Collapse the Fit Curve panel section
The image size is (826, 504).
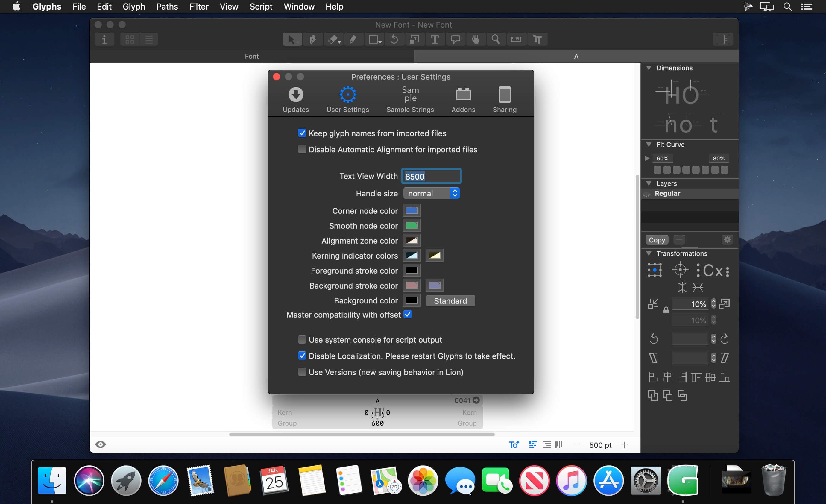tap(649, 145)
